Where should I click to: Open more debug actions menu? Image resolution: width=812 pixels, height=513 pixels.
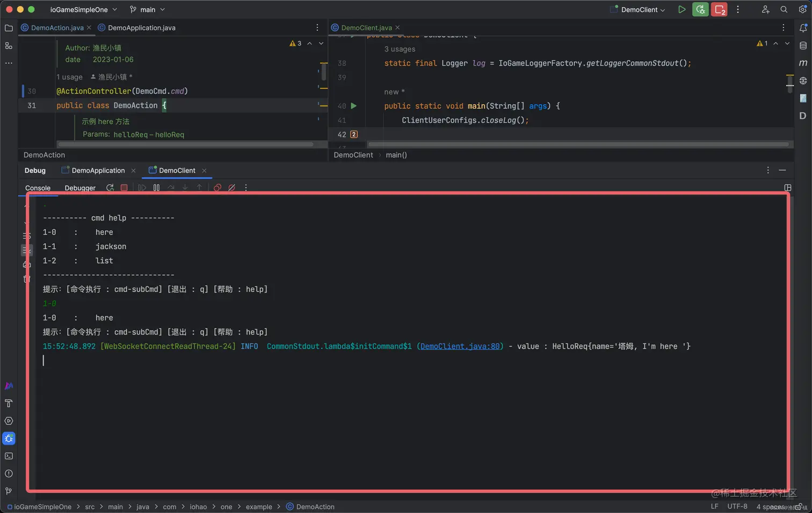point(246,188)
